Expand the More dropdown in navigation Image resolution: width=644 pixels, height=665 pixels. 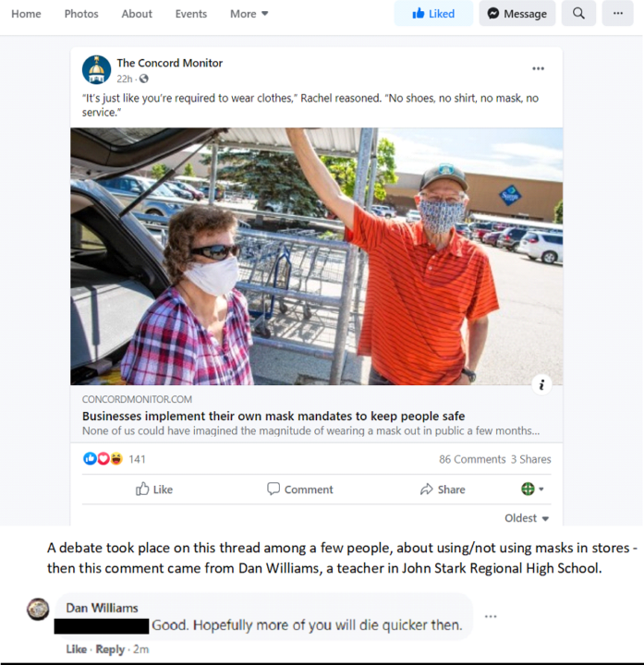click(249, 14)
